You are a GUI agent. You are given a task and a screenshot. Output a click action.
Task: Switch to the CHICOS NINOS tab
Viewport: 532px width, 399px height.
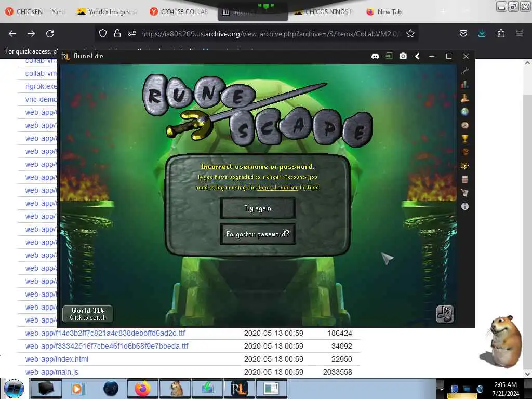[324, 12]
